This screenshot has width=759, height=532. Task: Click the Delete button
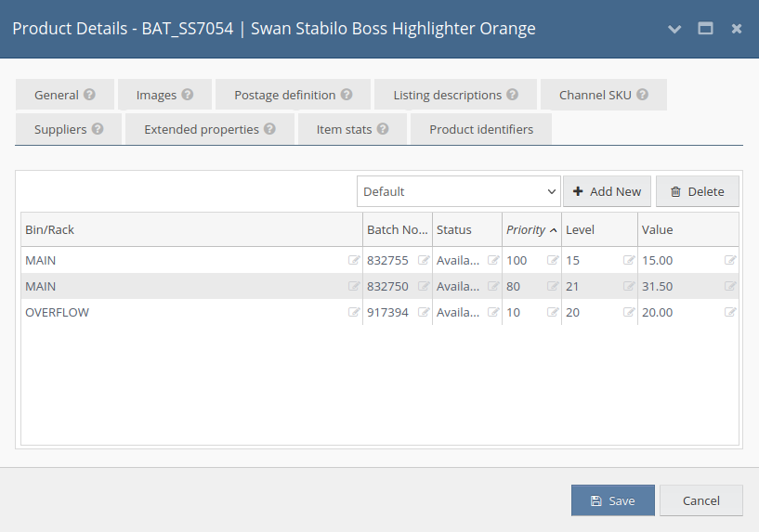click(698, 191)
